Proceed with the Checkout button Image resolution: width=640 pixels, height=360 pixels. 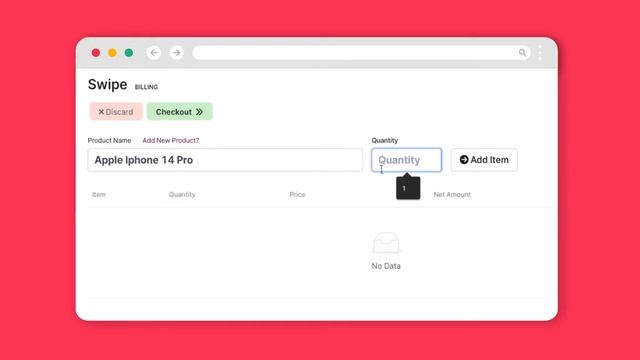click(x=180, y=111)
